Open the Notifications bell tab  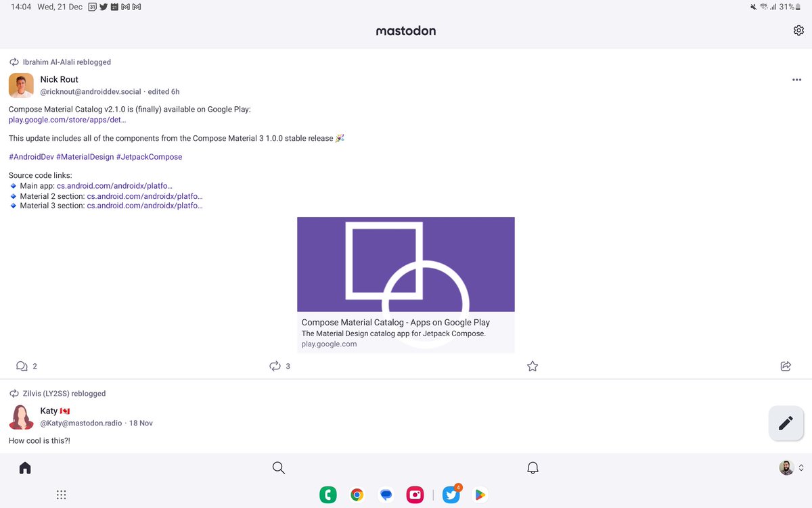pos(533,467)
